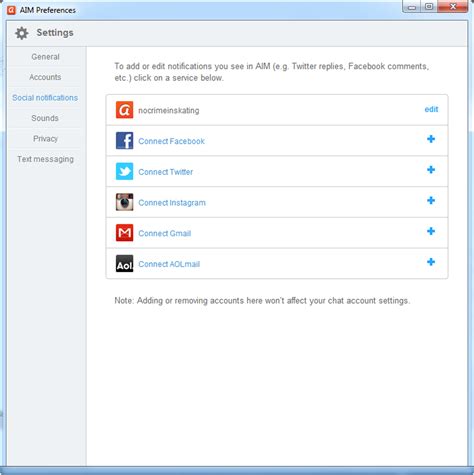Click the Twitter bird icon
Screen dimensions: 474x475
[124, 171]
